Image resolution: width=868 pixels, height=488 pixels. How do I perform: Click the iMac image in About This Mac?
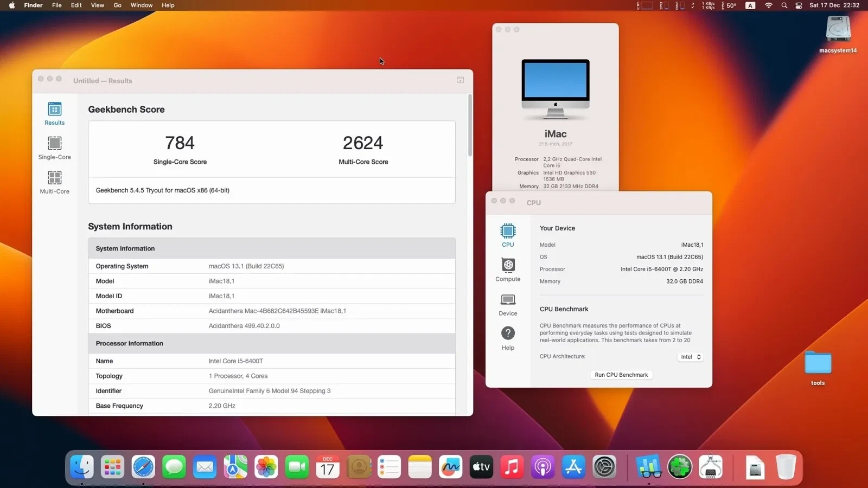click(555, 89)
